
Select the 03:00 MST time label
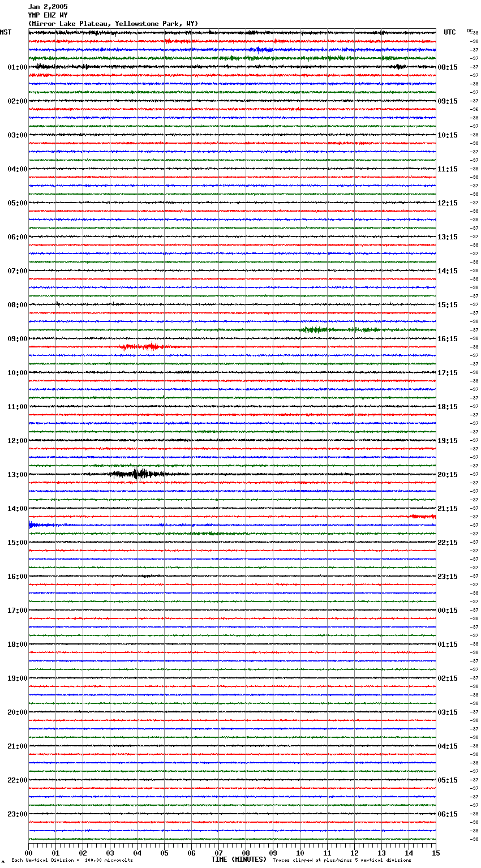click(18, 135)
